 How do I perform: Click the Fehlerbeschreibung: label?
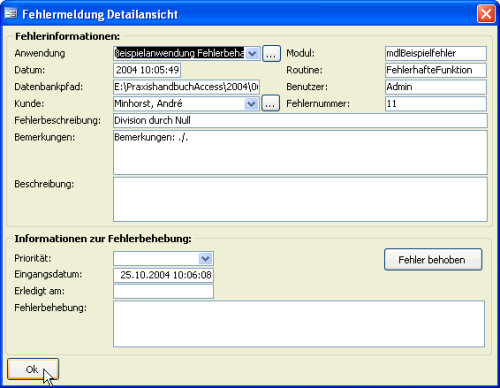click(x=57, y=120)
